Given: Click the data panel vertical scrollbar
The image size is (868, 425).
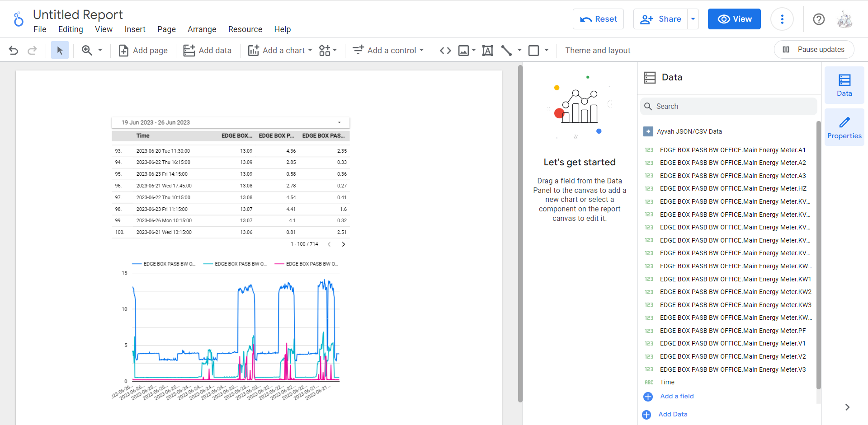Looking at the screenshot, I should 818,254.
